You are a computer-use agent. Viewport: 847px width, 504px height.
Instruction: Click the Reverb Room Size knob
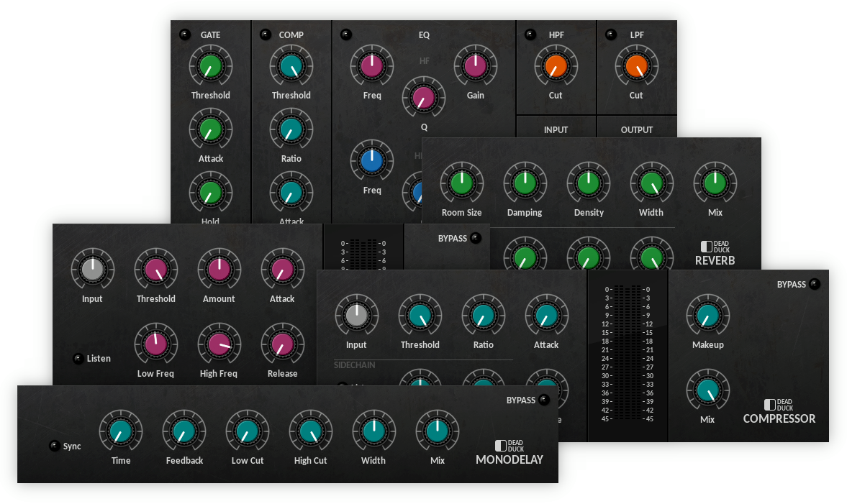point(461,183)
